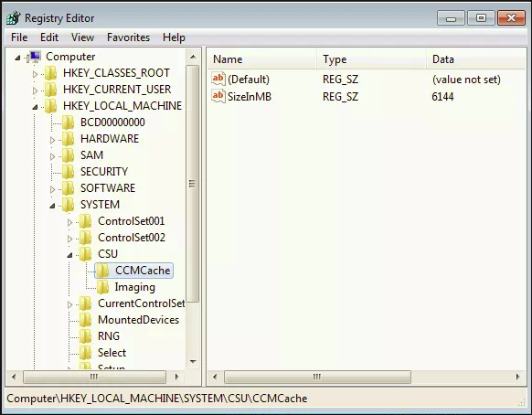Click the CurrentControlSet folder icon

tap(85, 303)
